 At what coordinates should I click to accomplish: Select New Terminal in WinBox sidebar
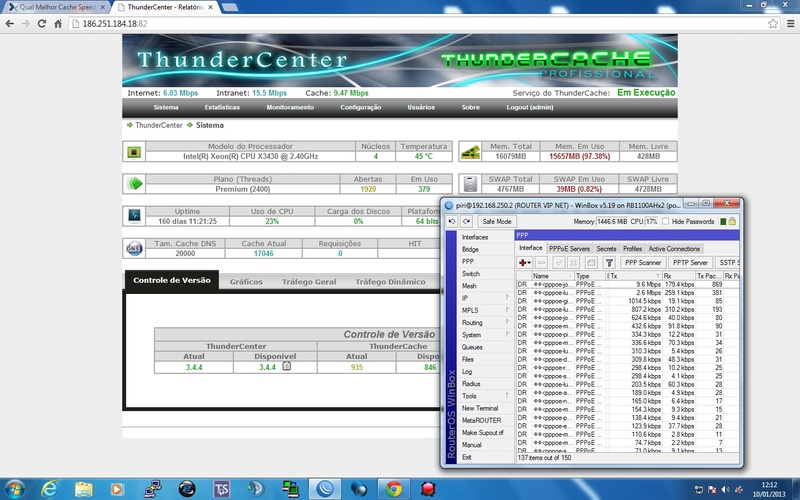tap(480, 408)
